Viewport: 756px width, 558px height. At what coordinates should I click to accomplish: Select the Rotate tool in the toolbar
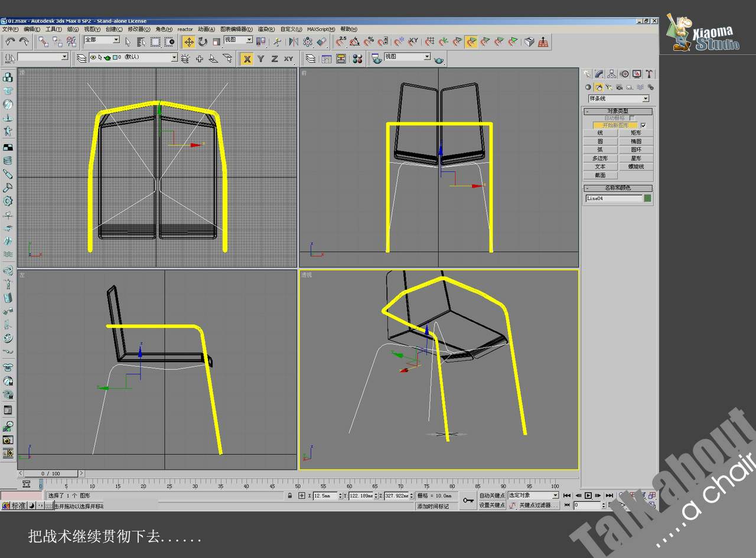point(203,42)
